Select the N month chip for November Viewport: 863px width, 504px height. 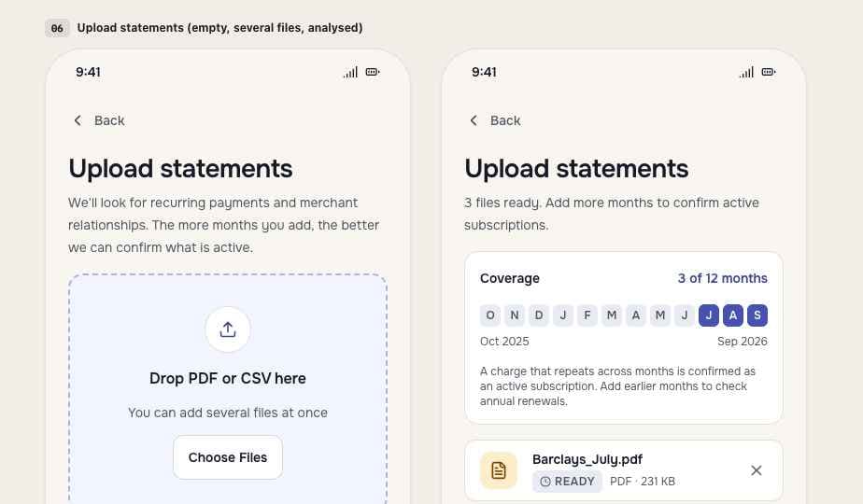coord(515,315)
